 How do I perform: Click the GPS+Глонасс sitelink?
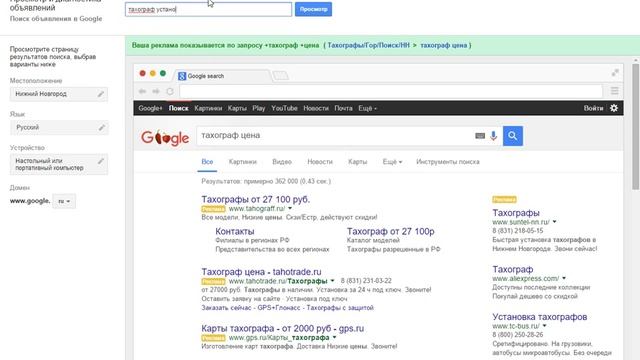pos(279,308)
